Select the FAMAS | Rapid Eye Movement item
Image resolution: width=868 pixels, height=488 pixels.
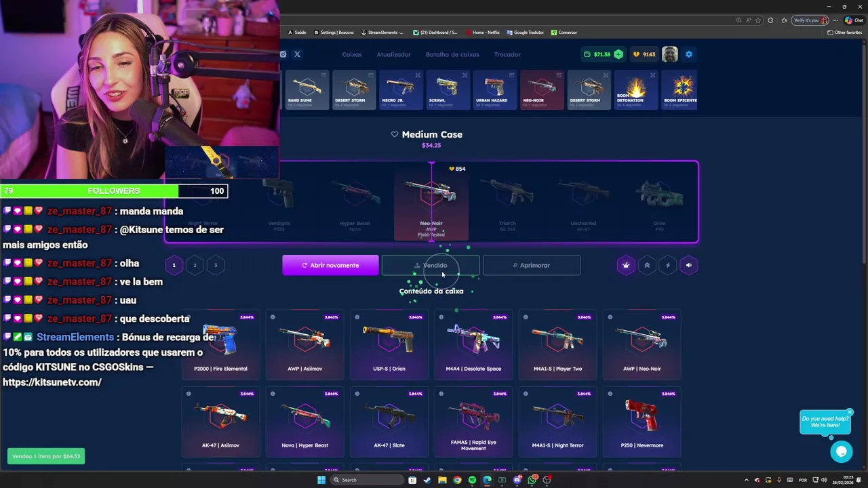pyautogui.click(x=473, y=422)
